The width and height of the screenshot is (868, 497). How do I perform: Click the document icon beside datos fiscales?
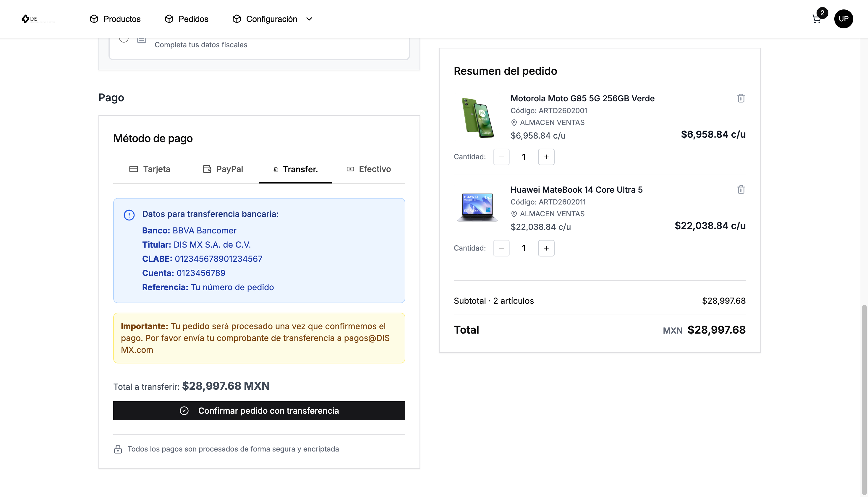pos(141,40)
